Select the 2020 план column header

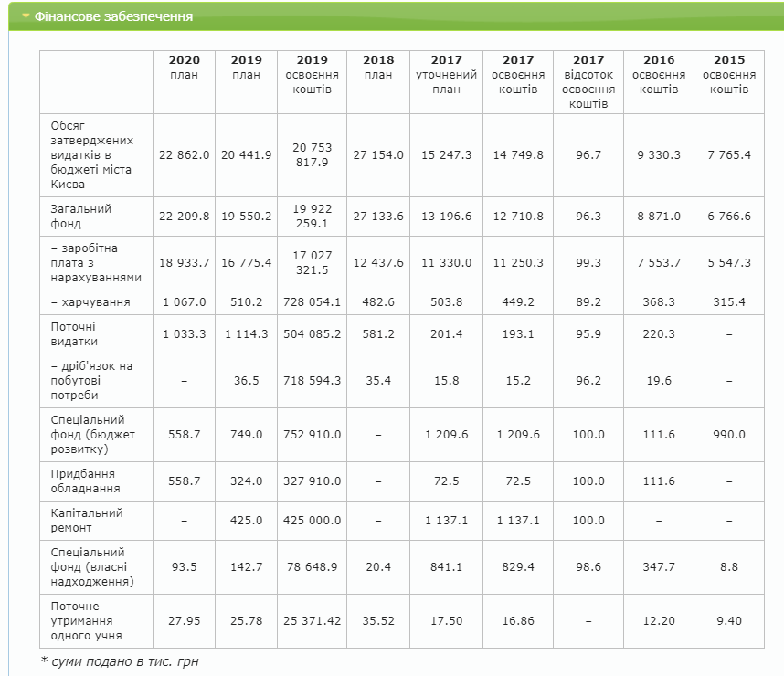tap(184, 68)
